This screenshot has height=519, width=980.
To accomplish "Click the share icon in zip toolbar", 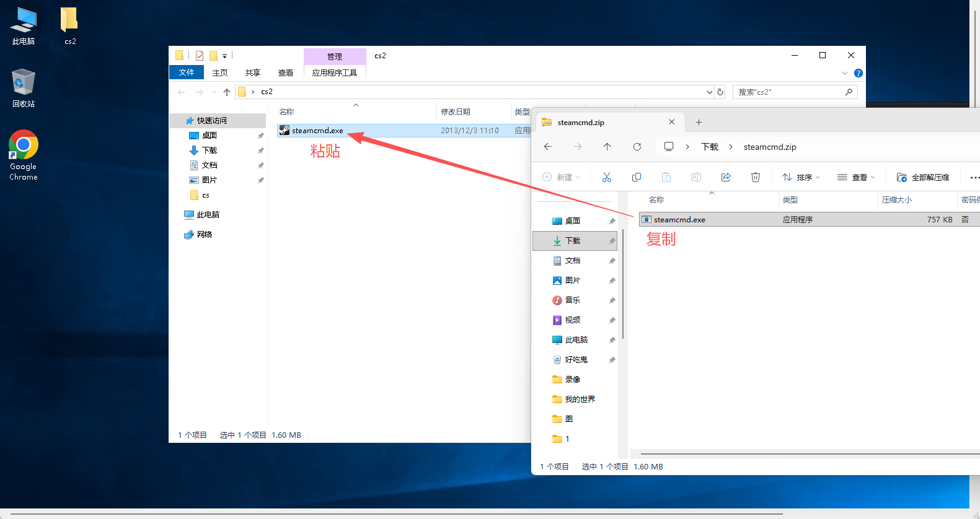I will pos(725,178).
